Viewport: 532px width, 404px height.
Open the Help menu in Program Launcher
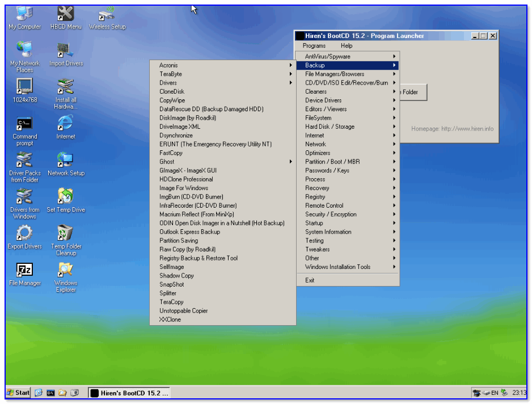coord(347,46)
